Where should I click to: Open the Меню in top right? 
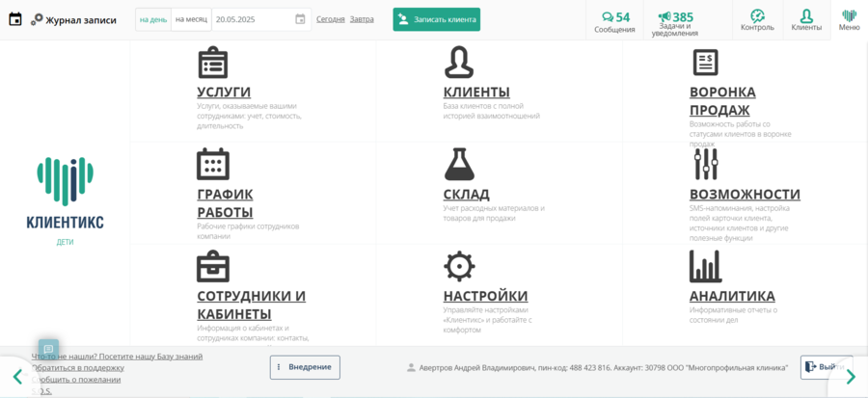849,19
